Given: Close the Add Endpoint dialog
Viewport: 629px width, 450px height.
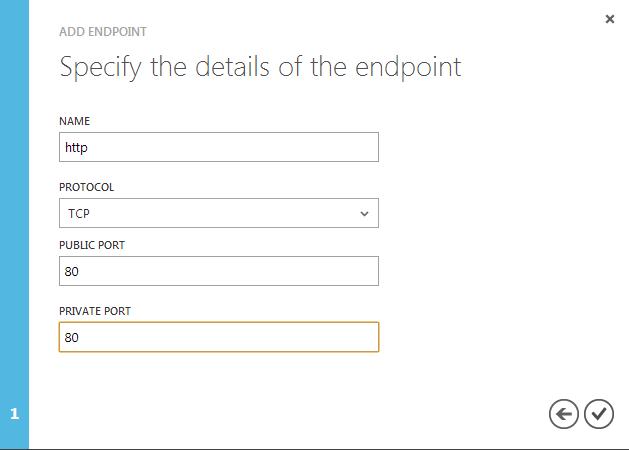Looking at the screenshot, I should [x=610, y=19].
